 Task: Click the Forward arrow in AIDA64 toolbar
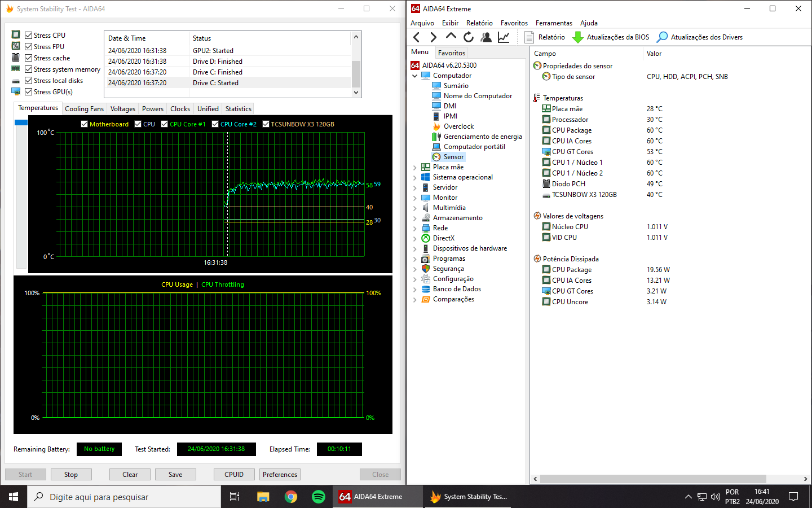pyautogui.click(x=433, y=37)
